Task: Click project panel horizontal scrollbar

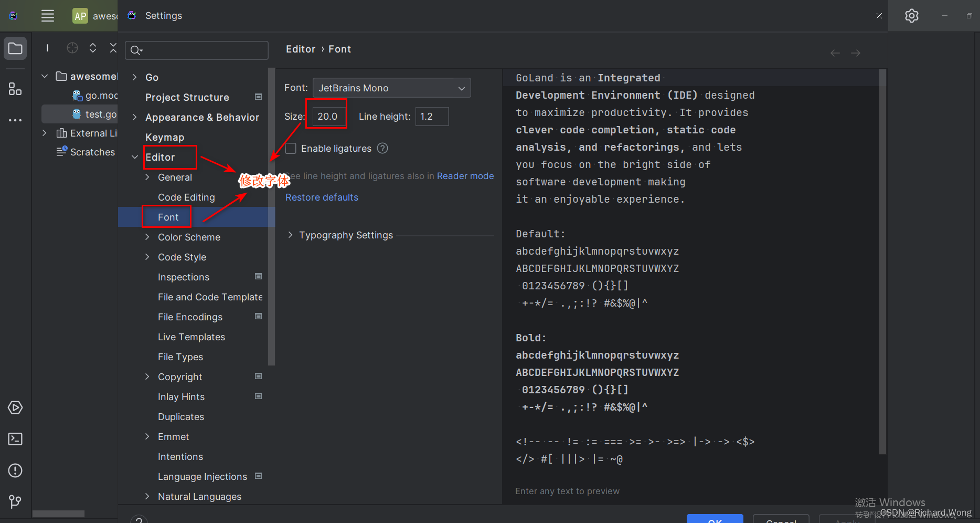Action: click(x=58, y=514)
